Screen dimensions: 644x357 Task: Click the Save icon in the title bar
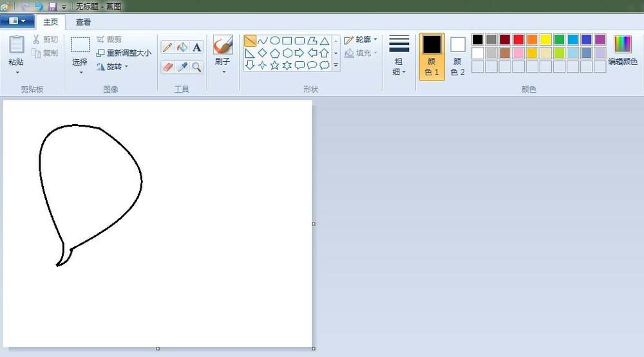52,6
